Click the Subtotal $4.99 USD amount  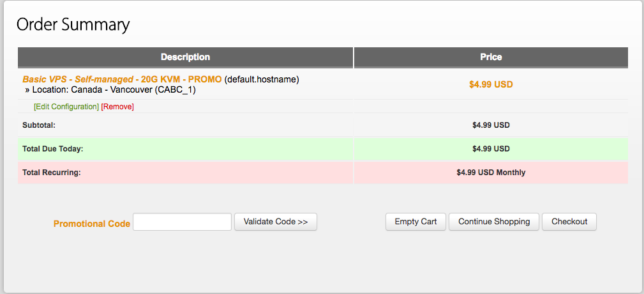tap(491, 125)
